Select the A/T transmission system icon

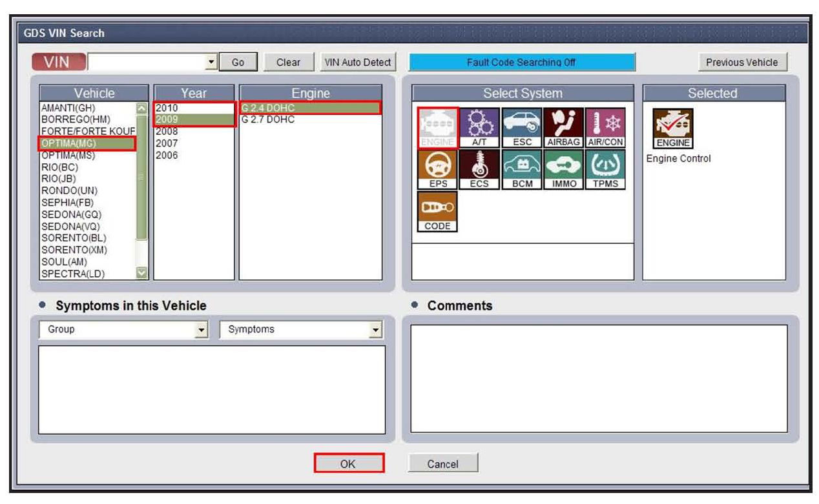(479, 127)
